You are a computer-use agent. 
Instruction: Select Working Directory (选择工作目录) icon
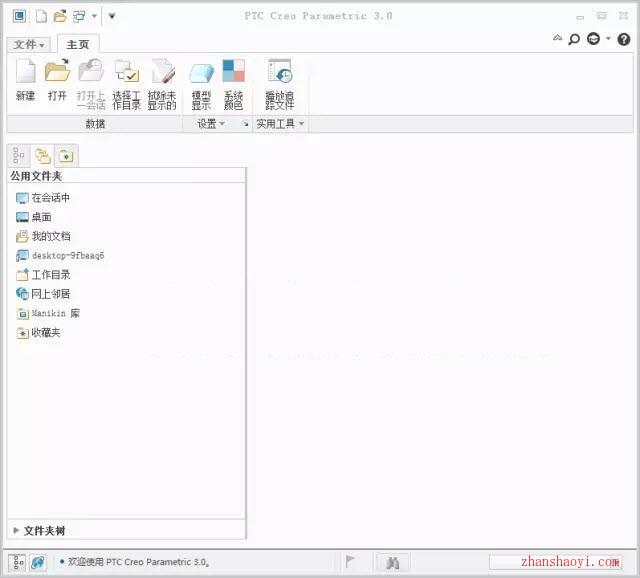(127, 71)
